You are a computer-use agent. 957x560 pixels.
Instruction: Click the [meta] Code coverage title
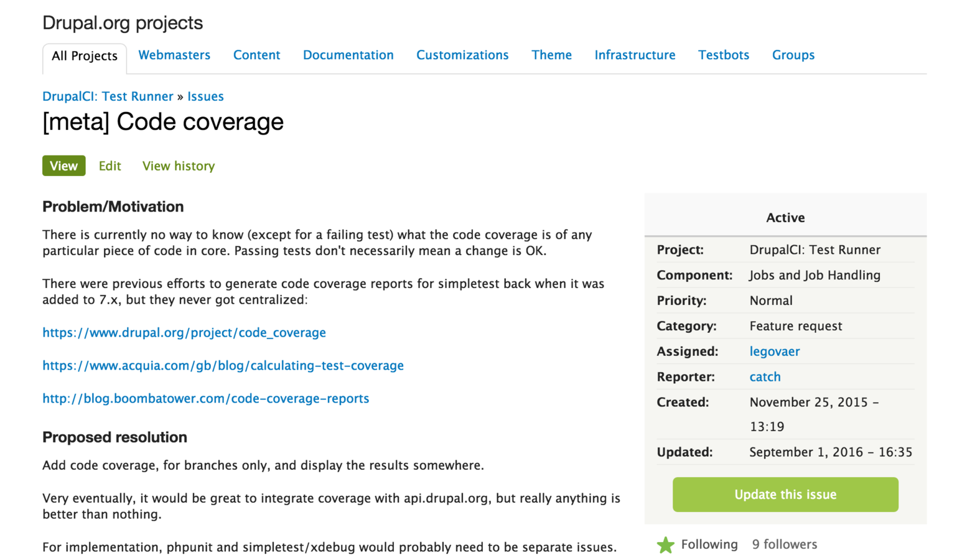pos(163,121)
